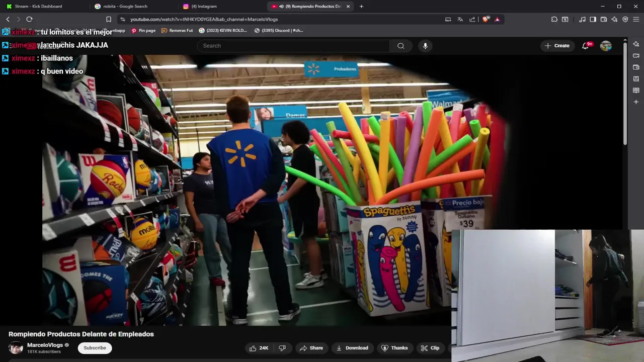Dislike the video
The image size is (644, 362).
282,348
